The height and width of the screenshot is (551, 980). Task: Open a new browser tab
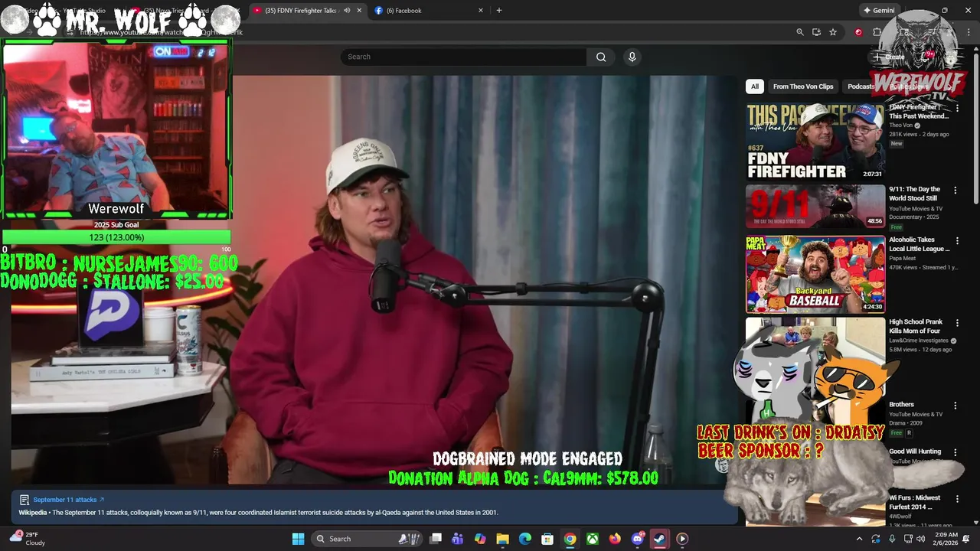(x=499, y=11)
